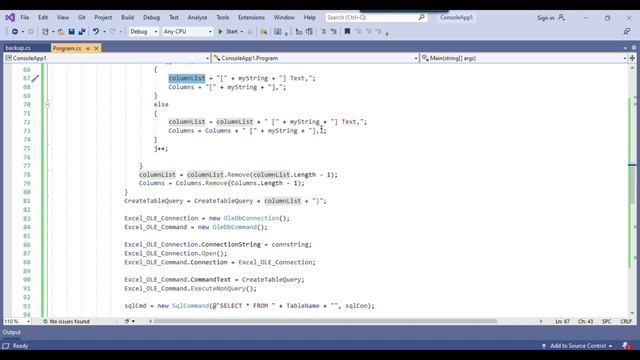The image size is (640, 360).
Task: Click the SPC indentation indicator
Action: coord(607,321)
